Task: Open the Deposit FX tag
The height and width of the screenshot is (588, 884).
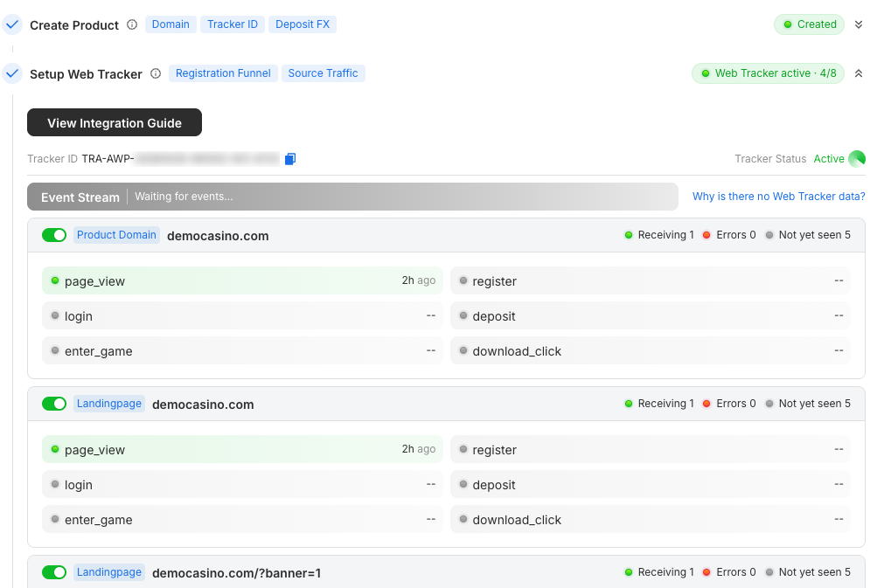Action: tap(303, 24)
